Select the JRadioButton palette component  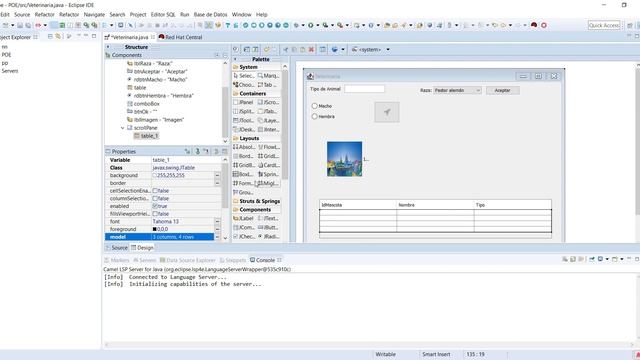point(269,236)
